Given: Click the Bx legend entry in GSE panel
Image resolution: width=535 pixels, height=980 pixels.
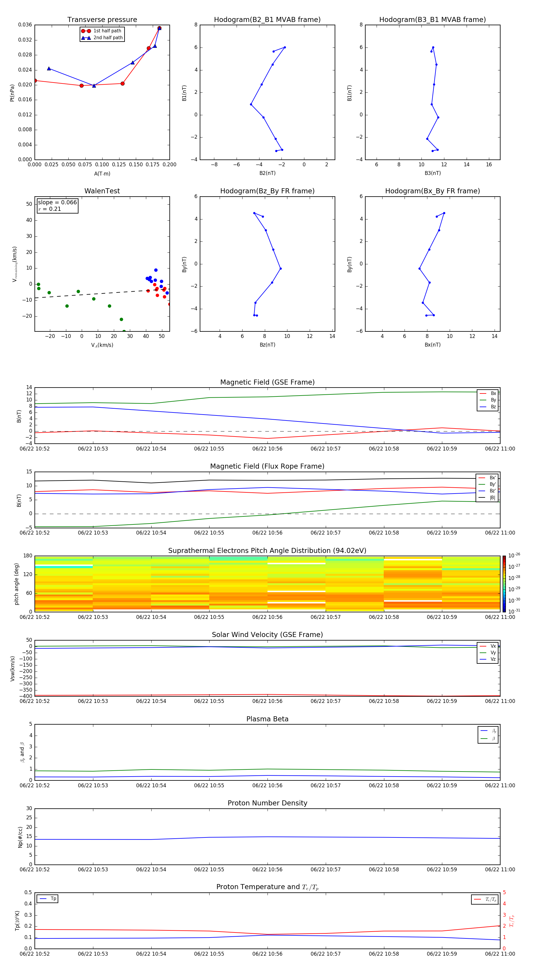Looking at the screenshot, I should [x=488, y=393].
